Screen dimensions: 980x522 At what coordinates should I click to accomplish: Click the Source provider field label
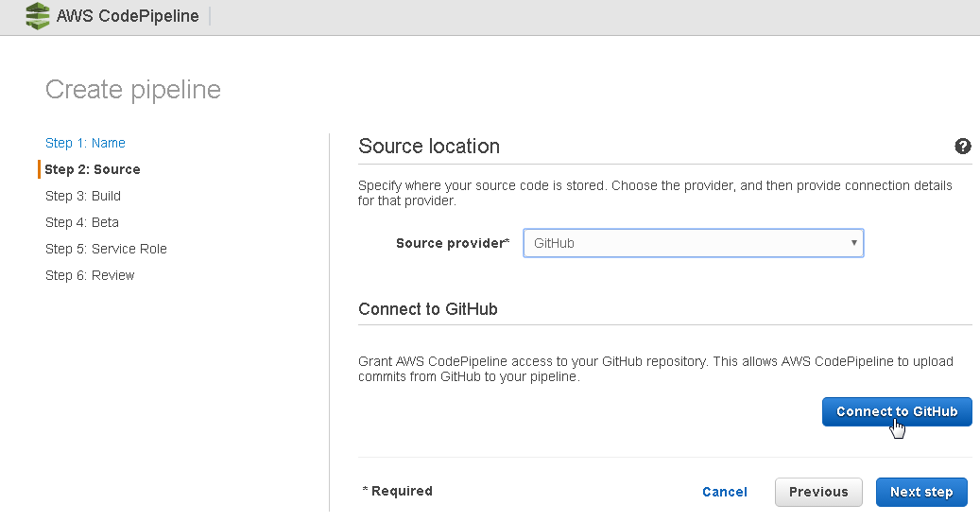tap(453, 243)
